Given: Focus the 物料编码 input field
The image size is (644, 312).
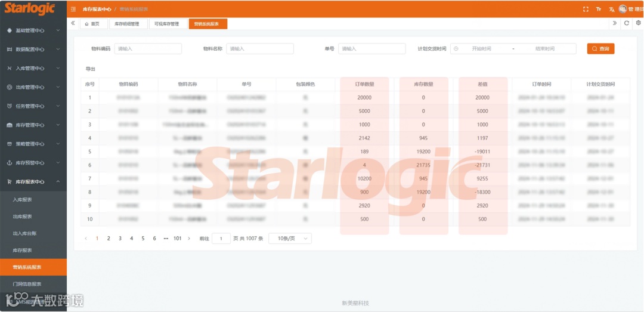Looking at the screenshot, I should tap(148, 48).
